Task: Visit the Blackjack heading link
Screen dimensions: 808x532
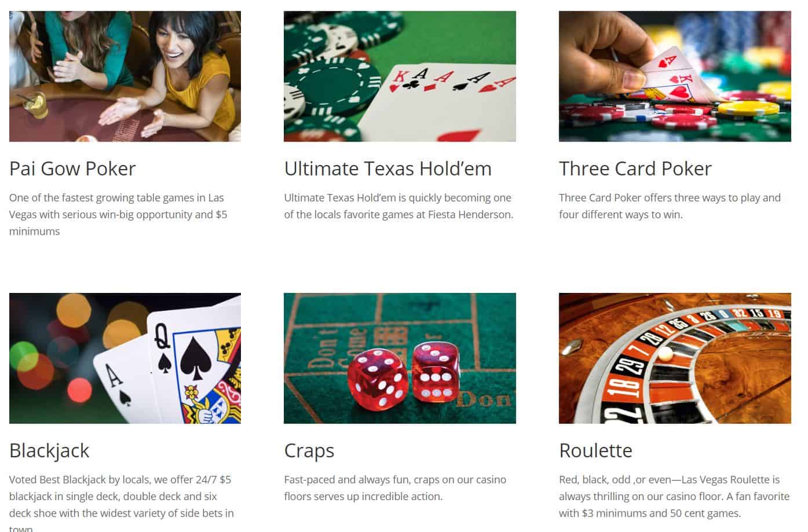Action: pos(49,450)
